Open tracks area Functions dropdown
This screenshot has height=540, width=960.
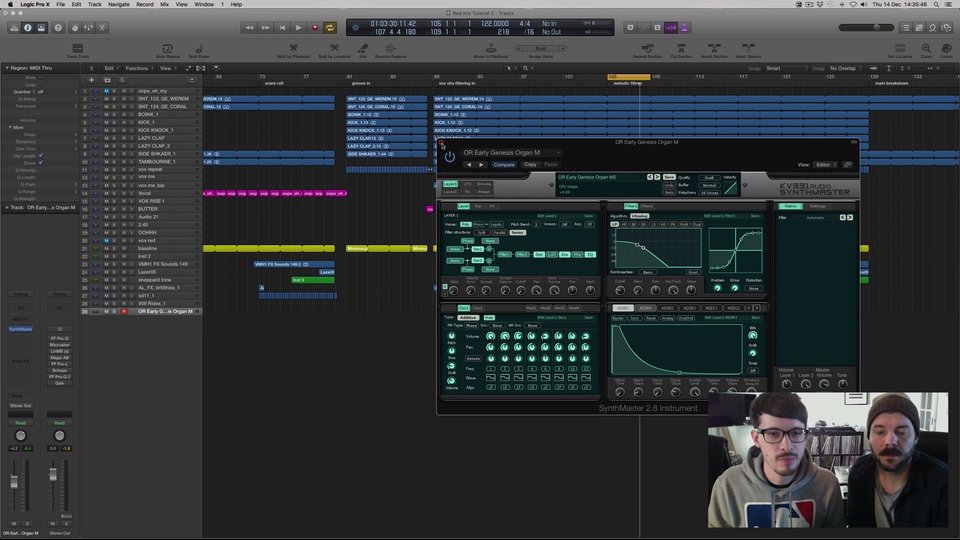tap(138, 68)
